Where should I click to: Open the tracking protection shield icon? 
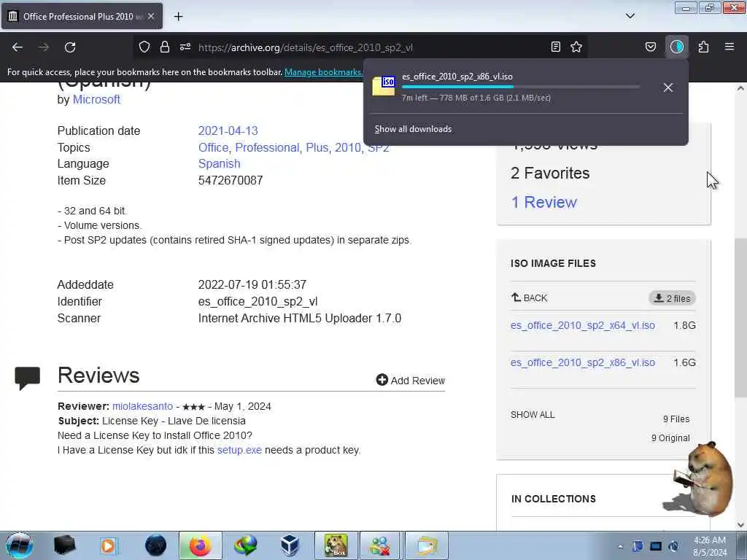(x=144, y=47)
